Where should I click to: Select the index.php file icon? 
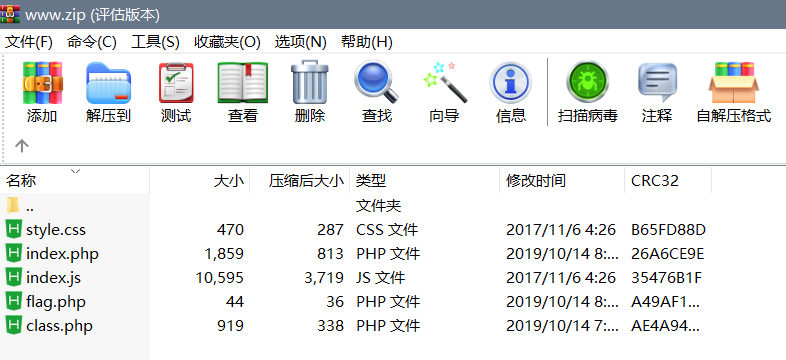tap(14, 254)
